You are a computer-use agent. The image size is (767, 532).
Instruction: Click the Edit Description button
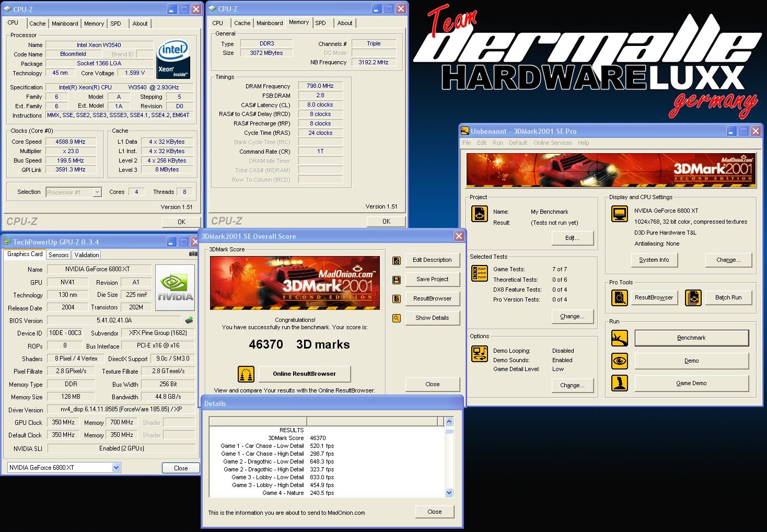point(432,260)
